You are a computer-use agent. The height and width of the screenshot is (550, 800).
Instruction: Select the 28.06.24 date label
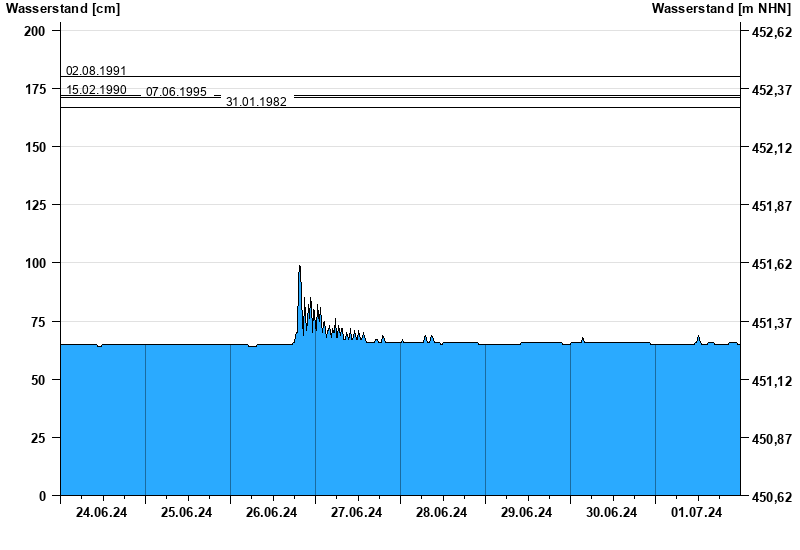(442, 513)
